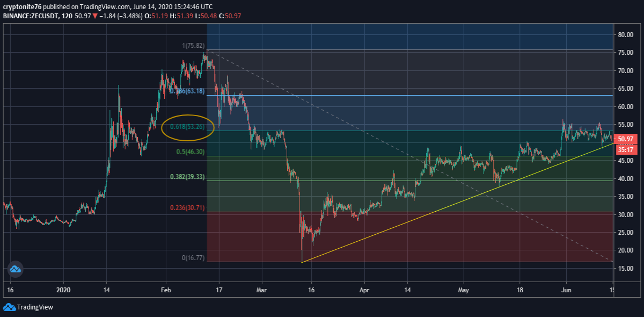
Task: Open the TradingView text link at bottom
Action: click(x=35, y=307)
